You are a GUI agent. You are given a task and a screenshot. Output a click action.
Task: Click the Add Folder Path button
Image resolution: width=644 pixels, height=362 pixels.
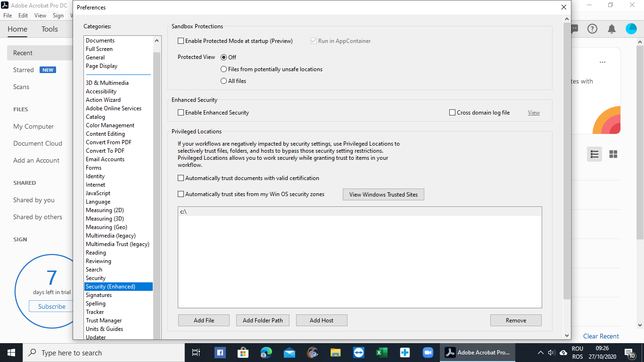click(x=263, y=321)
